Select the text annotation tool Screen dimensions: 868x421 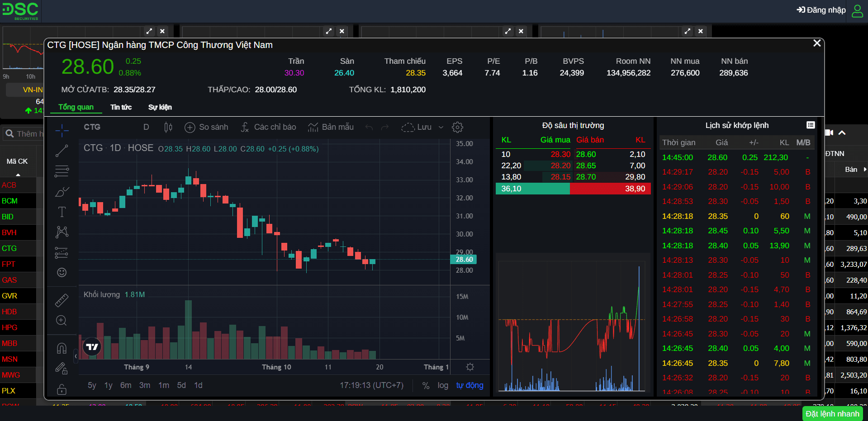point(62,212)
